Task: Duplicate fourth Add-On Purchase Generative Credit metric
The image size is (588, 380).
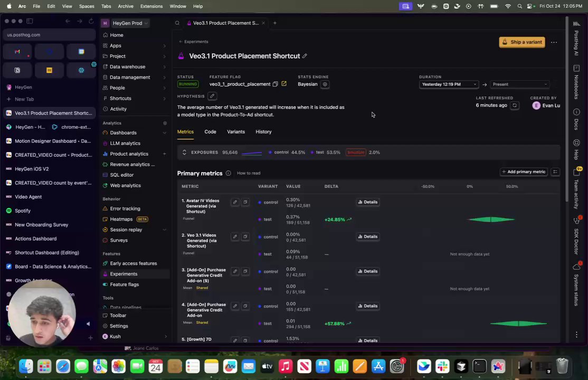Action: [245, 306]
